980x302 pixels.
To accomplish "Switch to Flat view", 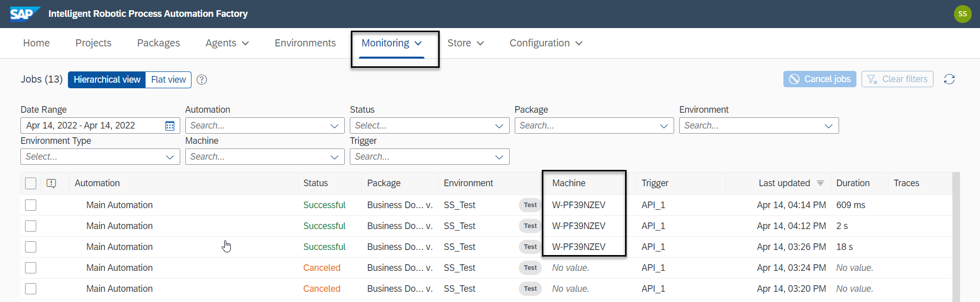I will [x=169, y=80].
